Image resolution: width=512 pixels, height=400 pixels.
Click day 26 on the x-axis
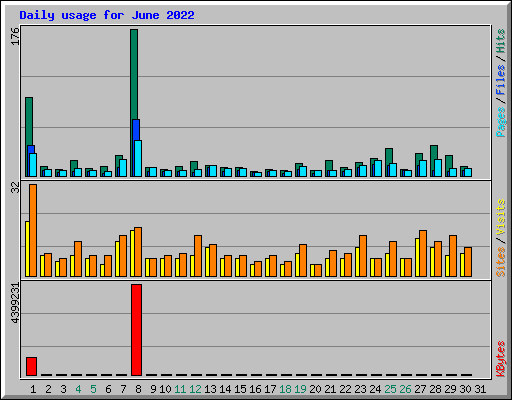(x=405, y=389)
